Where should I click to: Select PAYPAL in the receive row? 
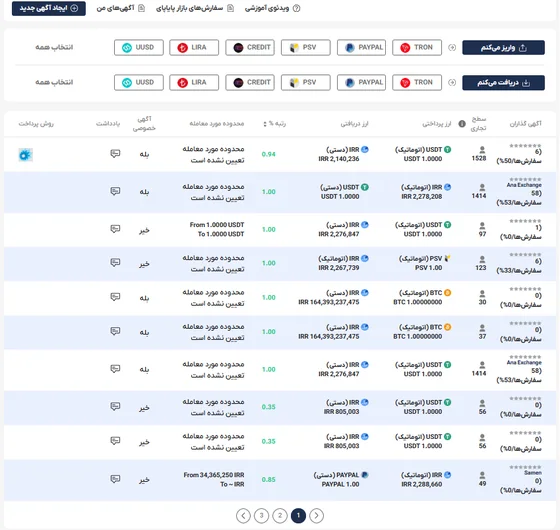point(361,82)
